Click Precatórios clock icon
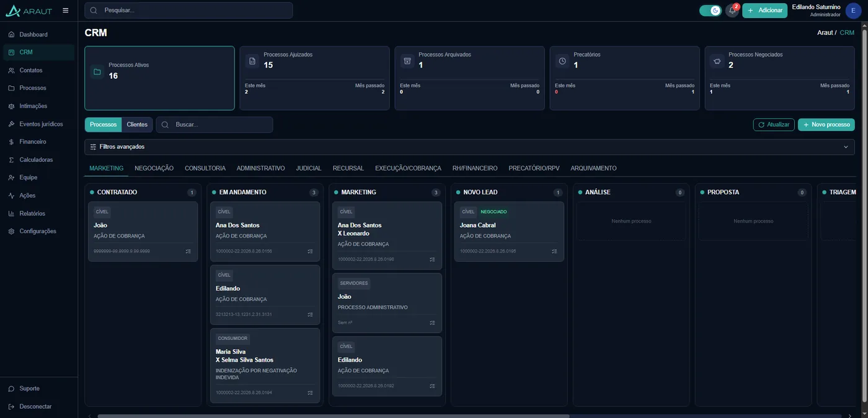This screenshot has width=868, height=418. pos(562,61)
